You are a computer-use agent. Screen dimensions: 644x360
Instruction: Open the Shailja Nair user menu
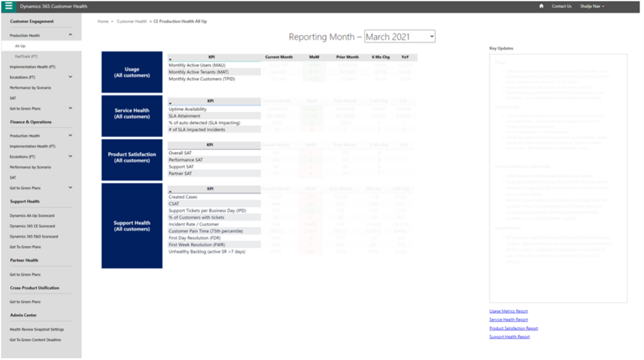coord(587,6)
